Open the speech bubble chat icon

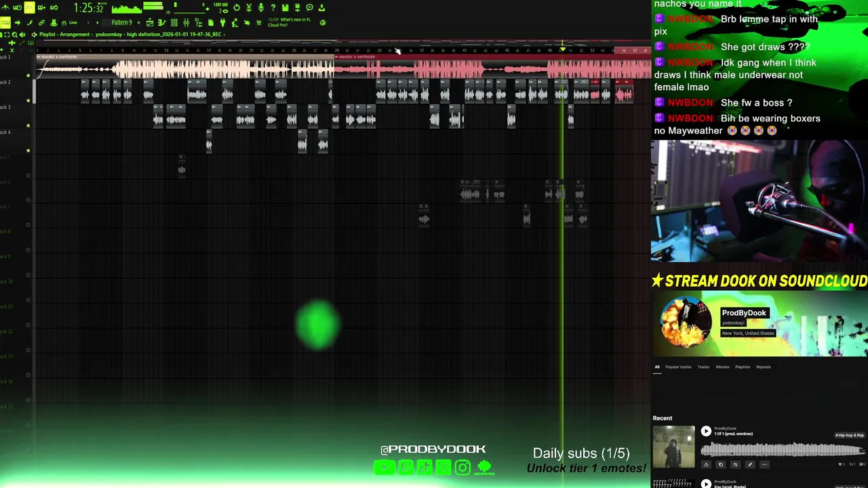(x=309, y=7)
